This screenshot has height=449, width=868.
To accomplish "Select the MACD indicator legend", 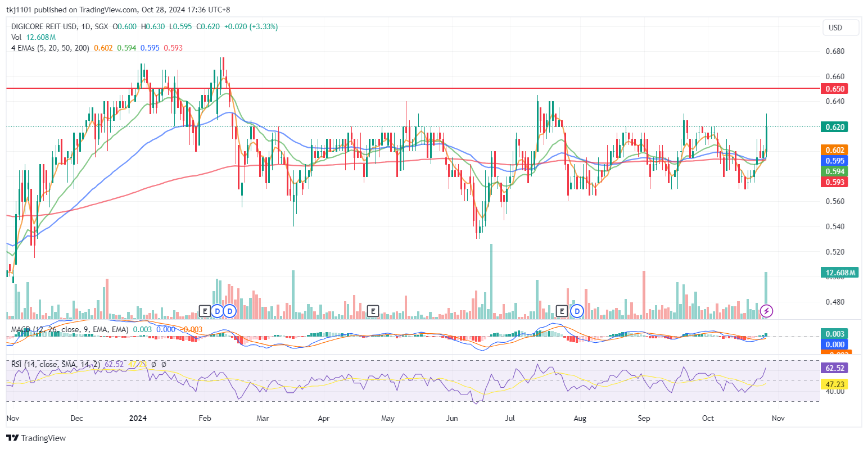I will pos(70,329).
